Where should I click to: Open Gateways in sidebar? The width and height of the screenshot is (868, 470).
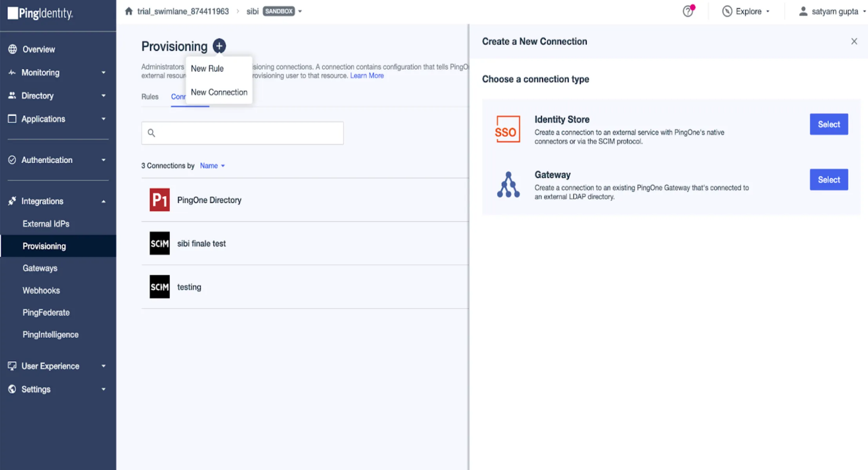coord(40,268)
